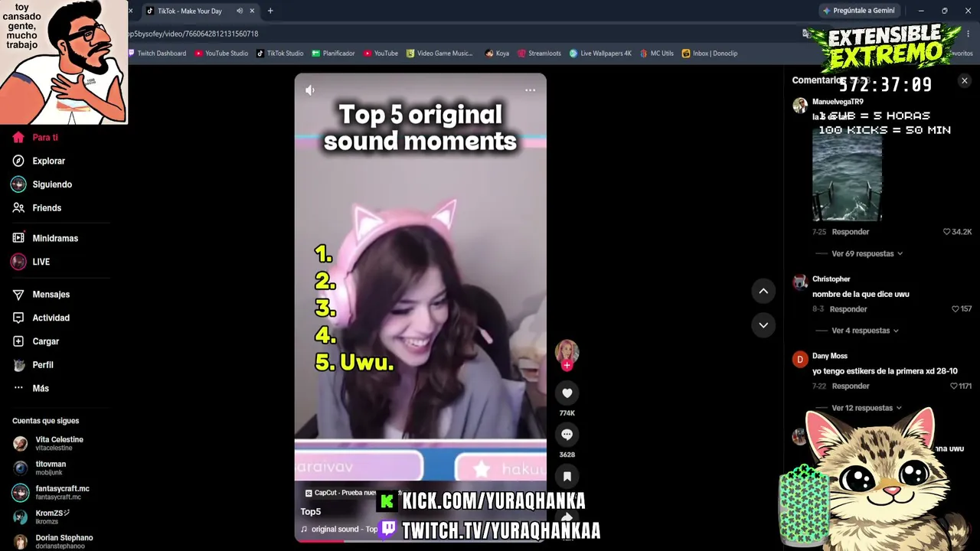The width and height of the screenshot is (980, 551).
Task: Mute the TikTok browser tab audio
Action: tap(240, 11)
